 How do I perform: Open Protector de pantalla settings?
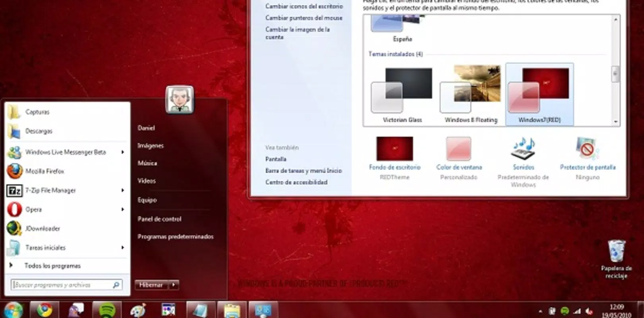[587, 149]
